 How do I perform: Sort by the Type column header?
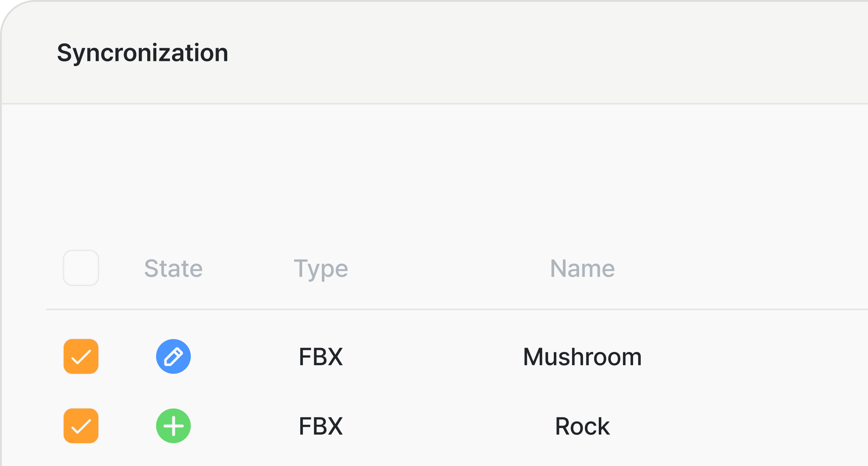point(321,268)
